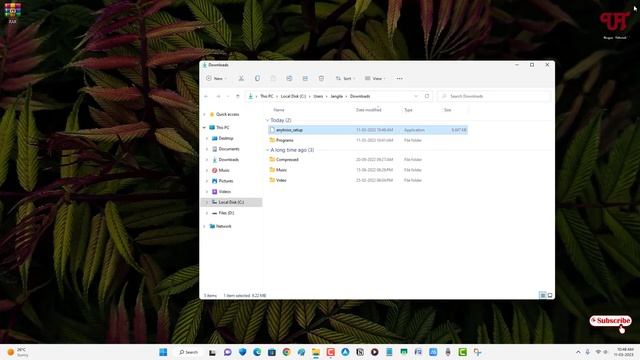This screenshot has width=640, height=360.
Task: Click the Forward arrow button
Action: tap(218, 96)
